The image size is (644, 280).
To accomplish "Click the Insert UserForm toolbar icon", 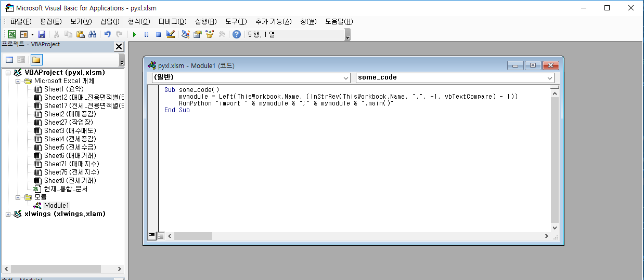I will pyautogui.click(x=24, y=34).
